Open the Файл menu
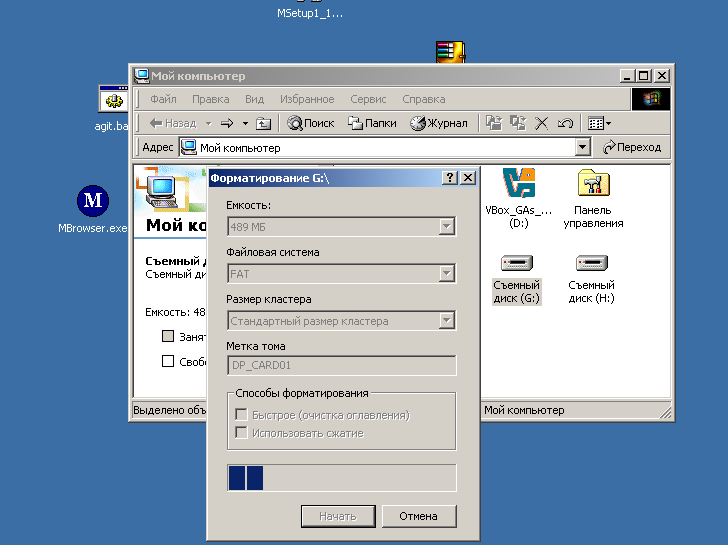This screenshot has width=728, height=545. click(163, 99)
